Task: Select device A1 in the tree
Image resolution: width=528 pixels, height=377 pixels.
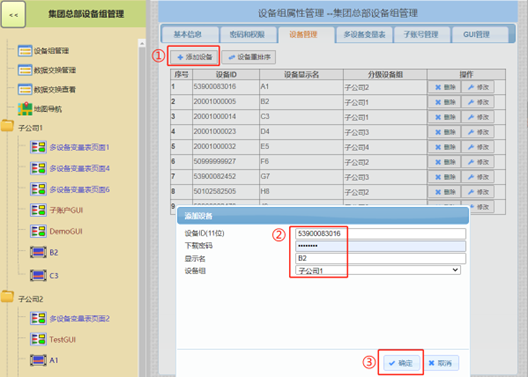Action: [44, 361]
